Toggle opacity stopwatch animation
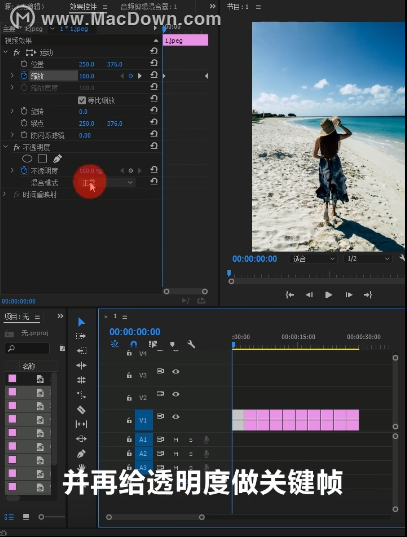This screenshot has height=537, width=407. tap(24, 170)
